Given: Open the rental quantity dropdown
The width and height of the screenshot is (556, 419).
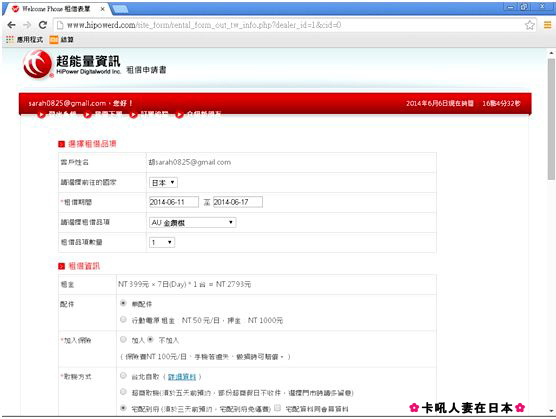Looking at the screenshot, I should tap(162, 242).
